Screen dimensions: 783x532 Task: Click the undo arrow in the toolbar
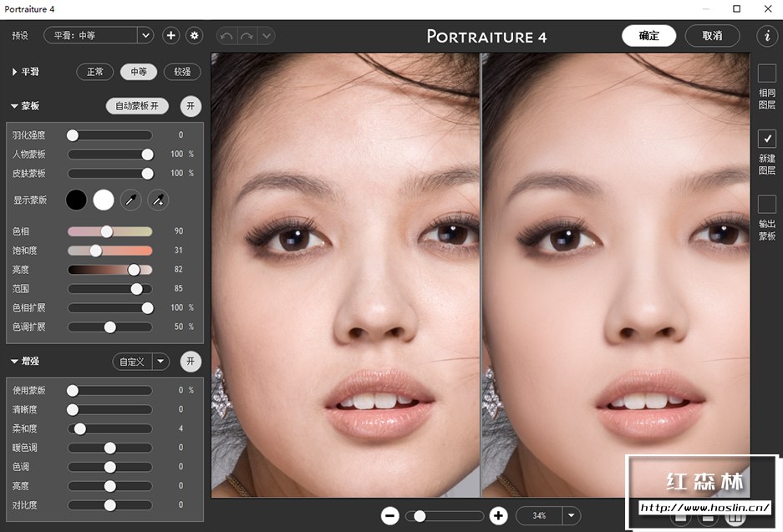click(x=225, y=35)
